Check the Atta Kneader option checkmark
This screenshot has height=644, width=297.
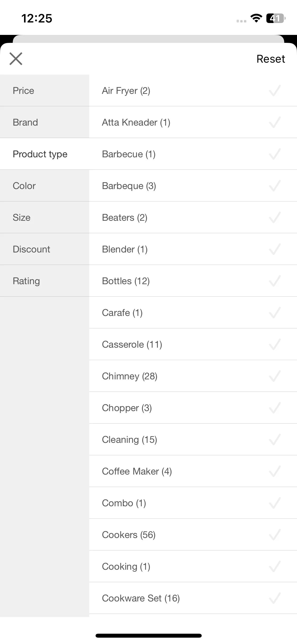coord(275,122)
